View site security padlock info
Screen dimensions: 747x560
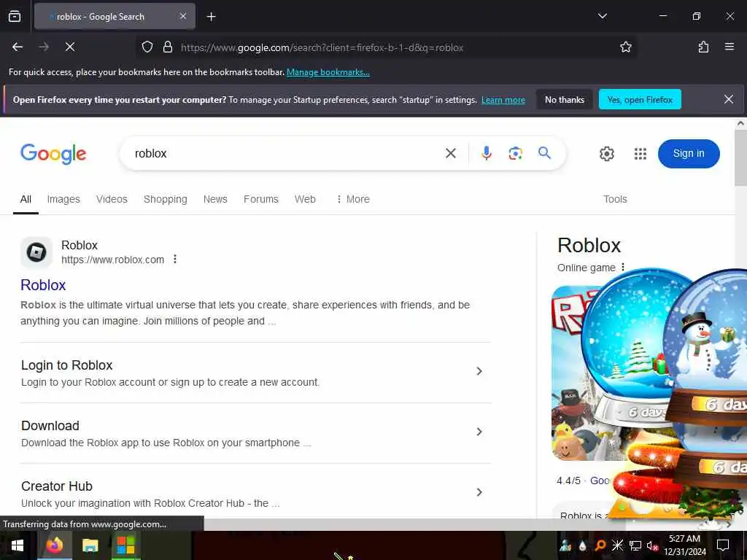click(x=168, y=47)
